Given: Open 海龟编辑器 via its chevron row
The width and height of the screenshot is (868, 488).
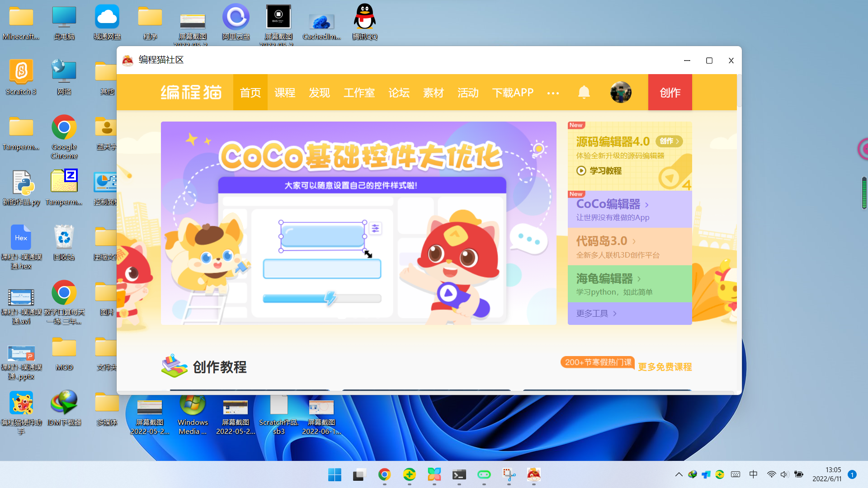Looking at the screenshot, I should (630, 284).
